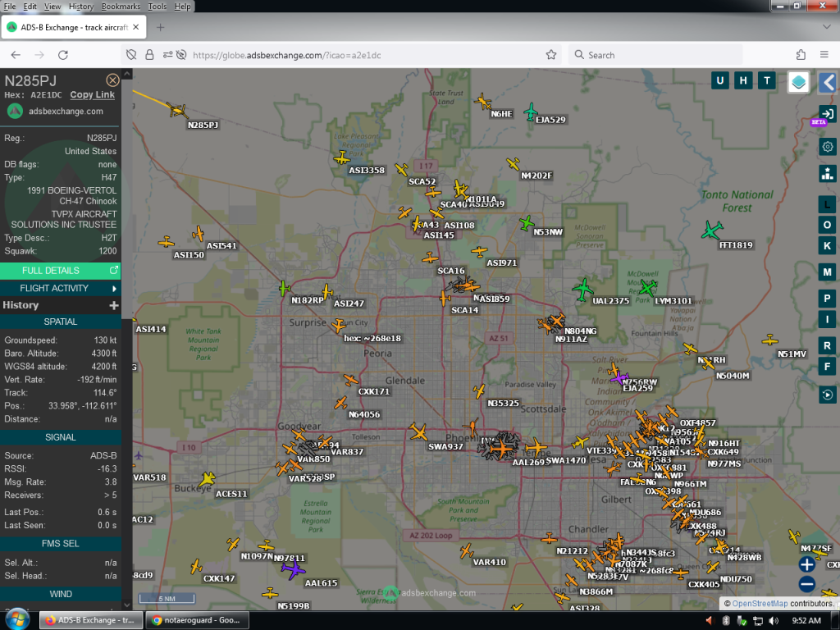Select the N53NW aircraft icon
The height and width of the screenshot is (630, 840).
(527, 223)
